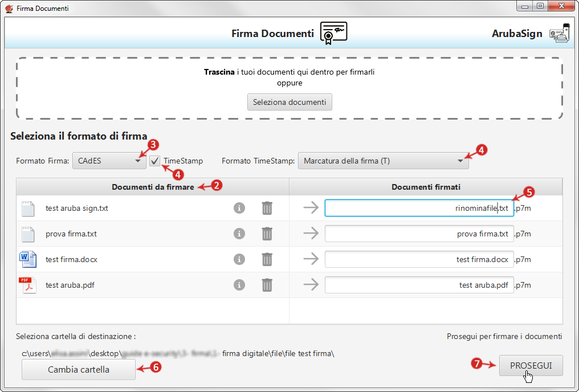Click the PDF file icon for test aruba.pdf
Image resolution: width=579 pixels, height=392 pixels.
(27, 285)
